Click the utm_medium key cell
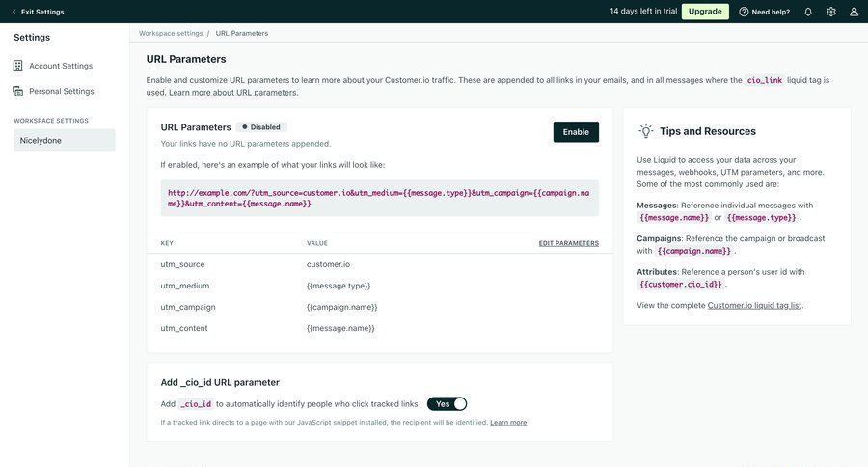868x467 pixels. tap(185, 286)
